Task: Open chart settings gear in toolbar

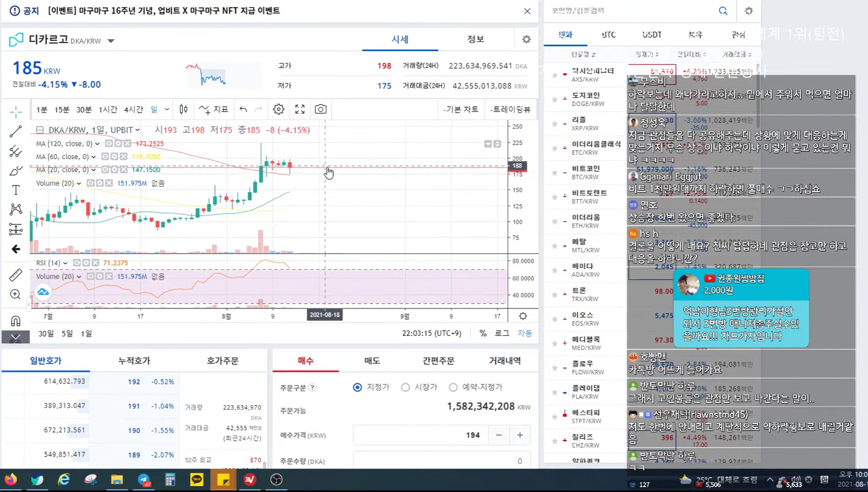Action: (x=278, y=109)
